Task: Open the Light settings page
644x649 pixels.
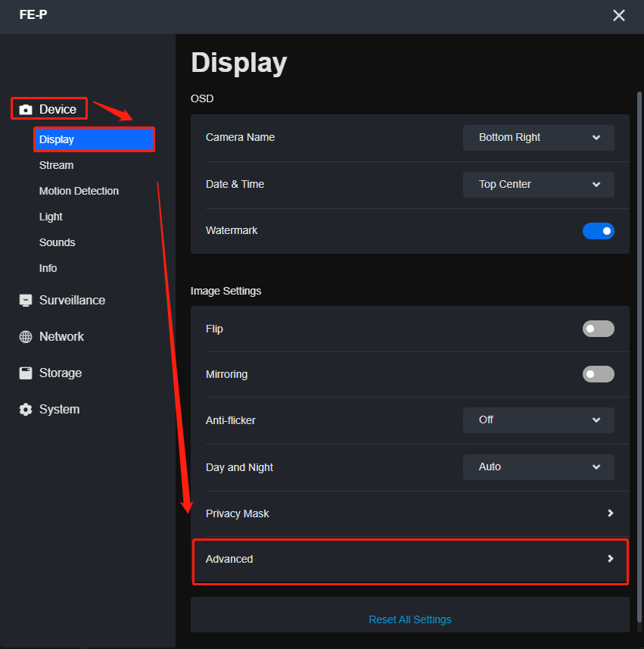Action: [x=51, y=217]
